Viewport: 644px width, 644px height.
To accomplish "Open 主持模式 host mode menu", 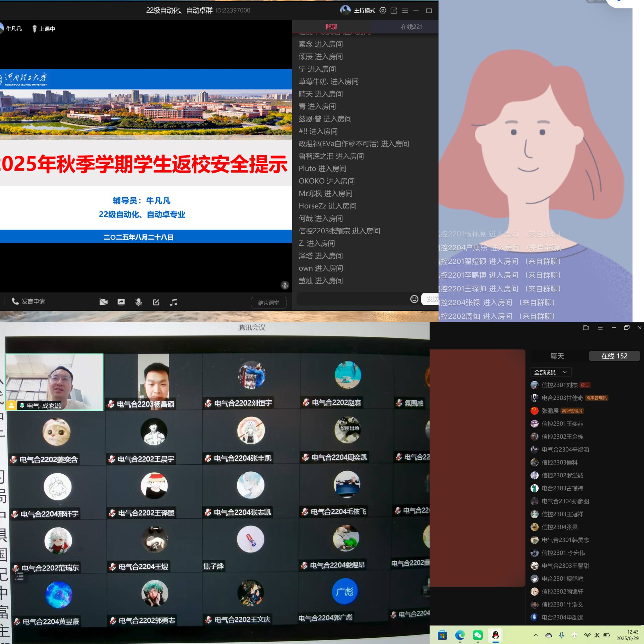I will click(x=364, y=10).
